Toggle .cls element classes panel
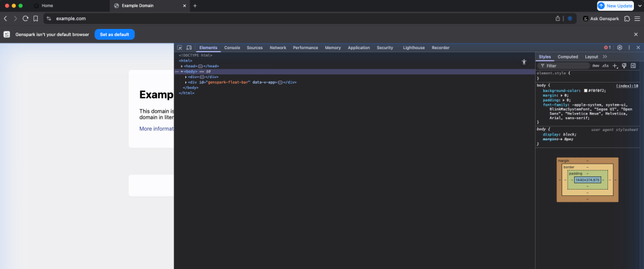The image size is (644, 269). pyautogui.click(x=606, y=66)
